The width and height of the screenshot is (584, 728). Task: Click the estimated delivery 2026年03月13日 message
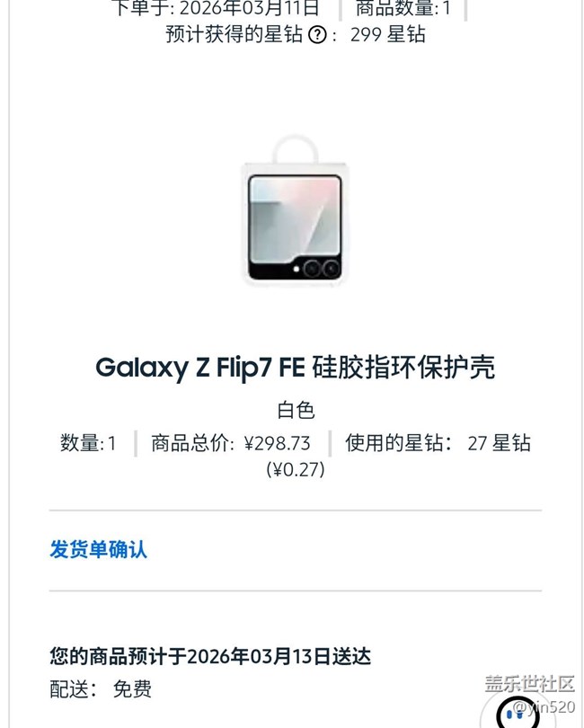point(210,656)
